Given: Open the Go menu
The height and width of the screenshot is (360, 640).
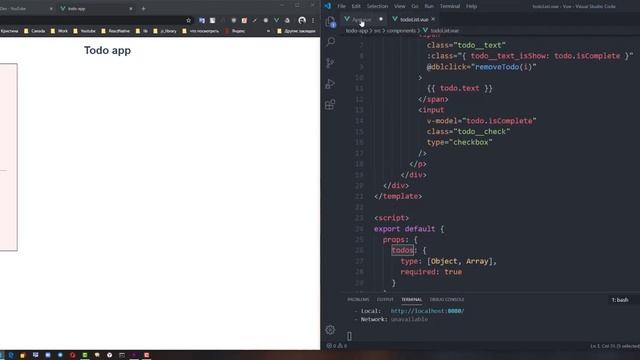Looking at the screenshot, I should click(x=415, y=6).
